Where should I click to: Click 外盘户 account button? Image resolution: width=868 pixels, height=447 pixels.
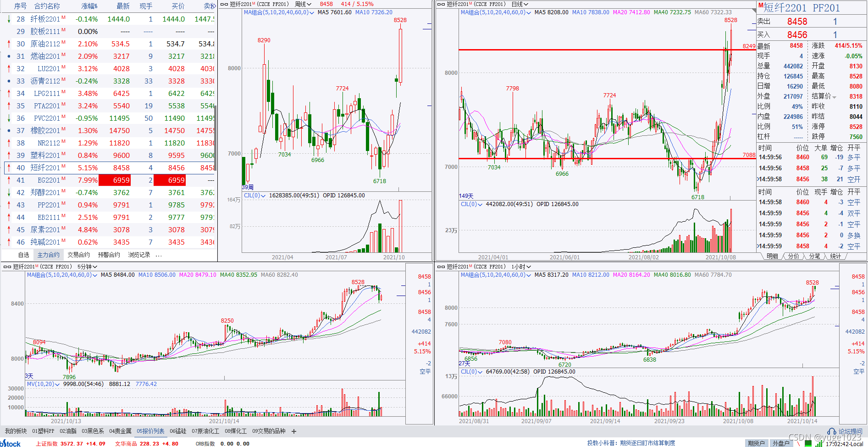(x=781, y=443)
